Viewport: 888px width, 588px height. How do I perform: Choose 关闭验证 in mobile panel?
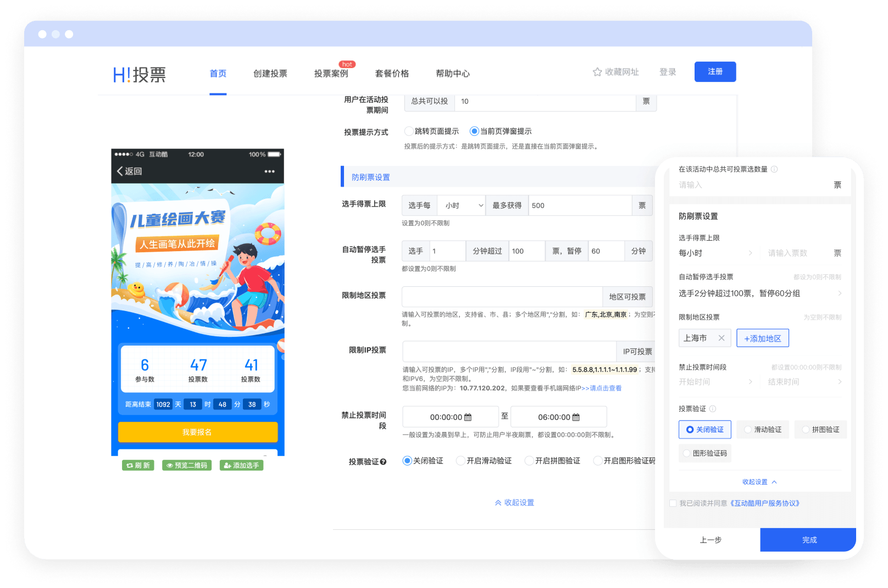tap(705, 429)
